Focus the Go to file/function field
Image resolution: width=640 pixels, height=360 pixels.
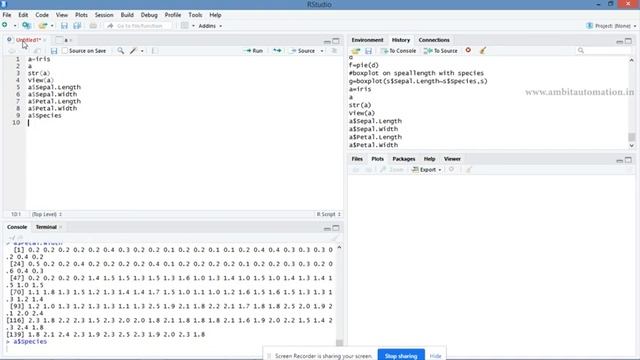pyautogui.click(x=139, y=26)
